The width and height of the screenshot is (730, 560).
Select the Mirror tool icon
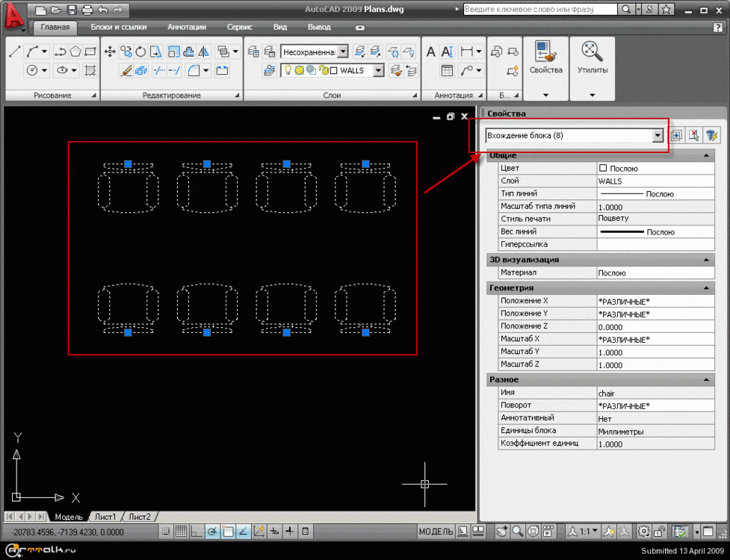203,52
